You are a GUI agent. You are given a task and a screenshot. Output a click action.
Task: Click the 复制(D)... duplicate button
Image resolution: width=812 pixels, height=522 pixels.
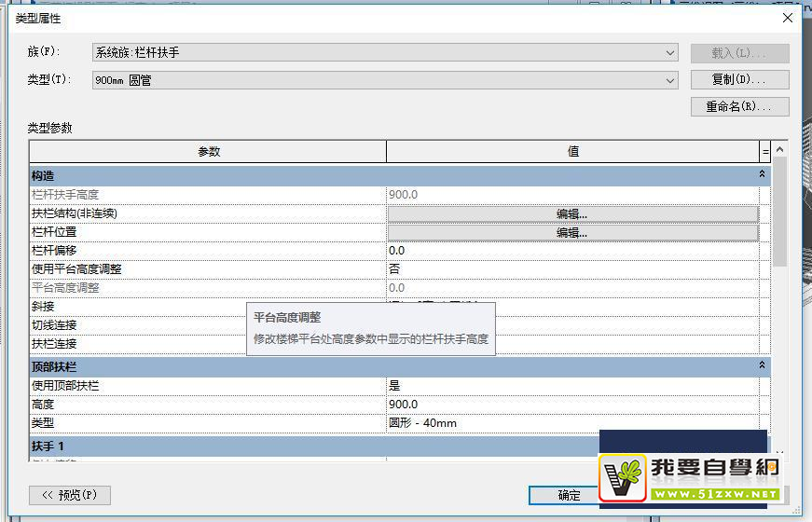pos(739,80)
